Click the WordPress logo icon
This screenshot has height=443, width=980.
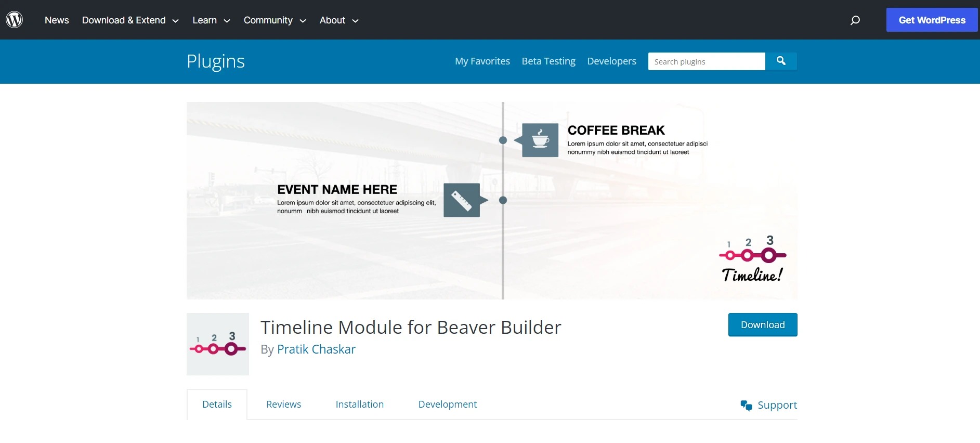[x=14, y=20]
